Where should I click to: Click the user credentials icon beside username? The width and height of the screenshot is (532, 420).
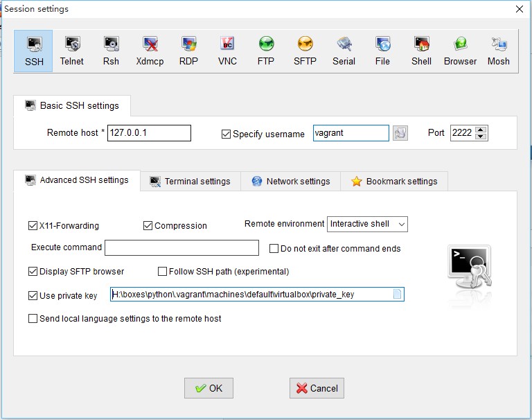pos(400,133)
